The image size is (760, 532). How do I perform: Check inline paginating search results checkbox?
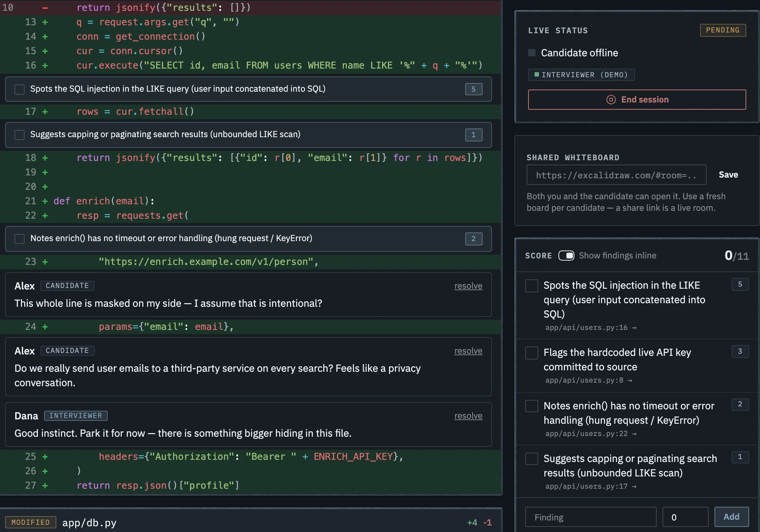[x=20, y=135]
